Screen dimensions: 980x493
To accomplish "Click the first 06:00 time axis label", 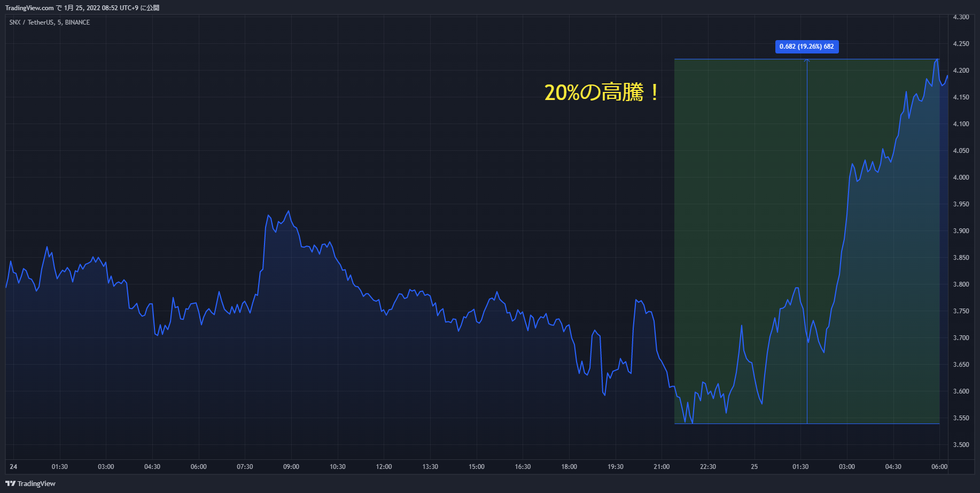I will [199, 467].
